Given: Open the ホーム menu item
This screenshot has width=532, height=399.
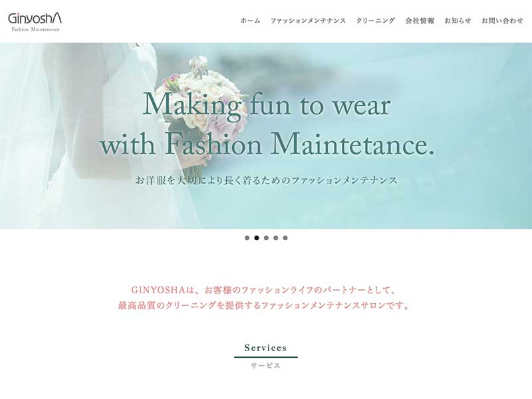Looking at the screenshot, I should (251, 21).
